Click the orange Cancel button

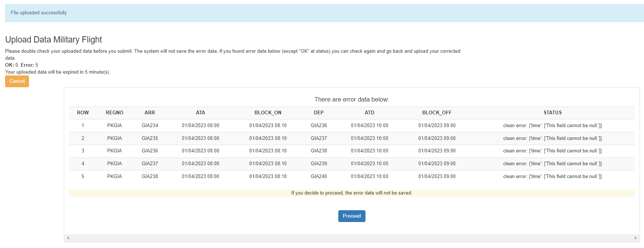17,81
